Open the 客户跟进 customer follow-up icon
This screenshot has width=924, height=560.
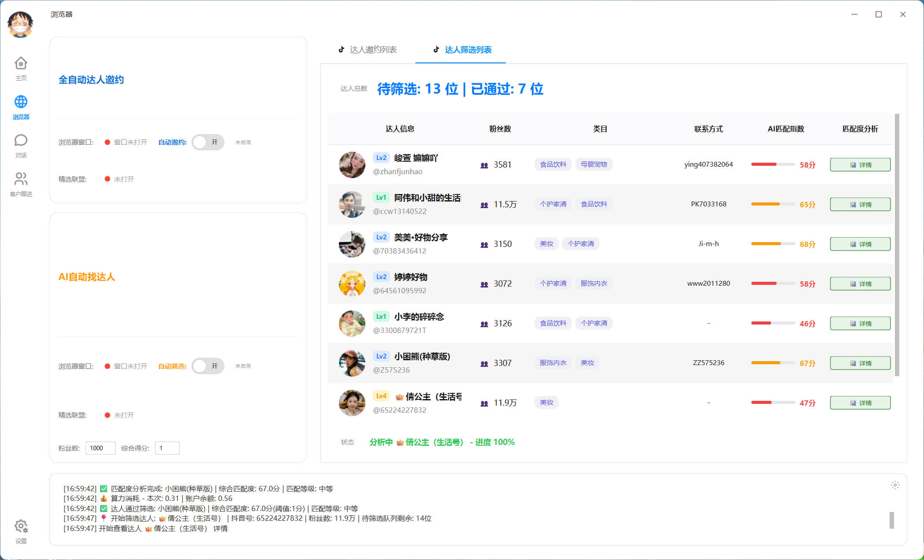21,179
